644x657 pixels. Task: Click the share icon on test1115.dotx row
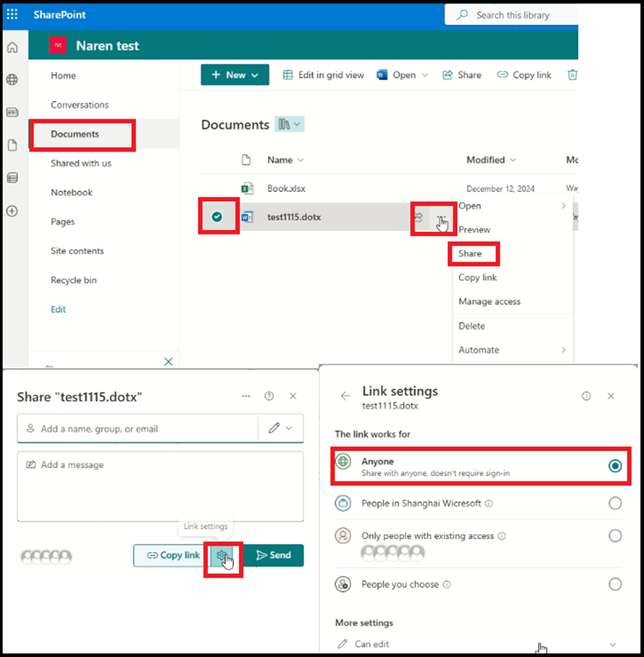click(418, 217)
